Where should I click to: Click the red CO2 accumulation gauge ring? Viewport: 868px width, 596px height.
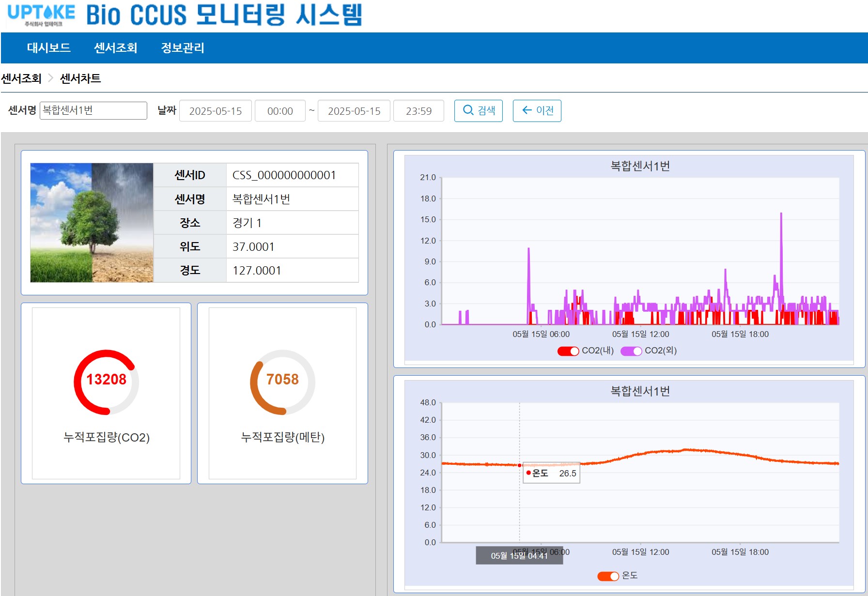point(107,382)
